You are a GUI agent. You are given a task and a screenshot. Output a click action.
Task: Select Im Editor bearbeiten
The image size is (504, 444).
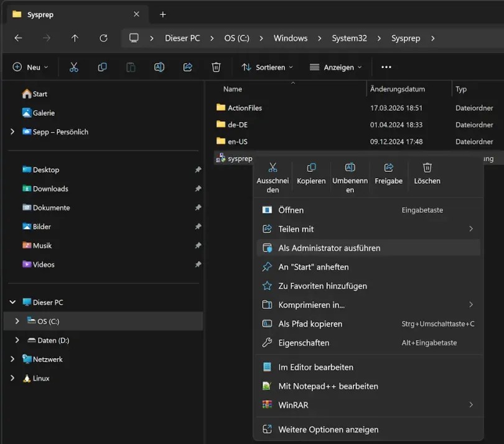click(368, 367)
